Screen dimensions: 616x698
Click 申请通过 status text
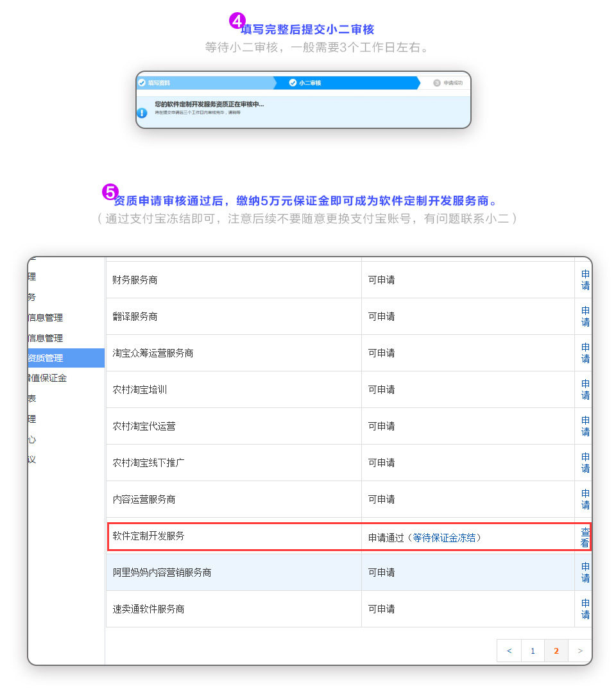click(386, 538)
